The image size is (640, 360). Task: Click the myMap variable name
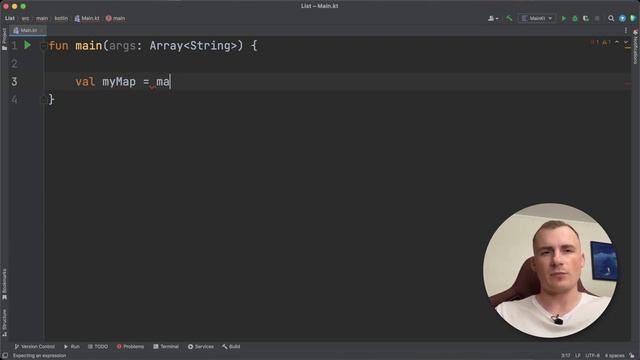pos(119,82)
